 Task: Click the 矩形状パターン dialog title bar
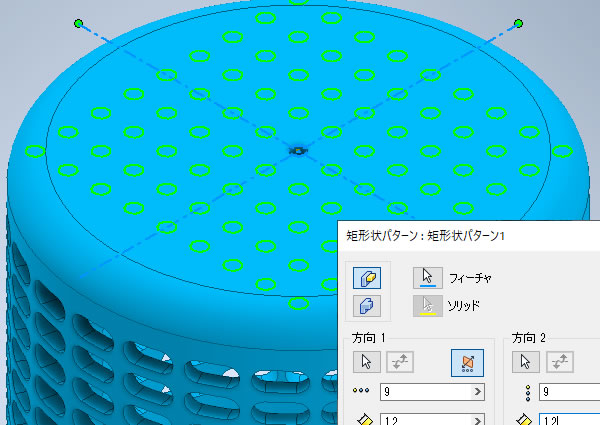pos(469,236)
